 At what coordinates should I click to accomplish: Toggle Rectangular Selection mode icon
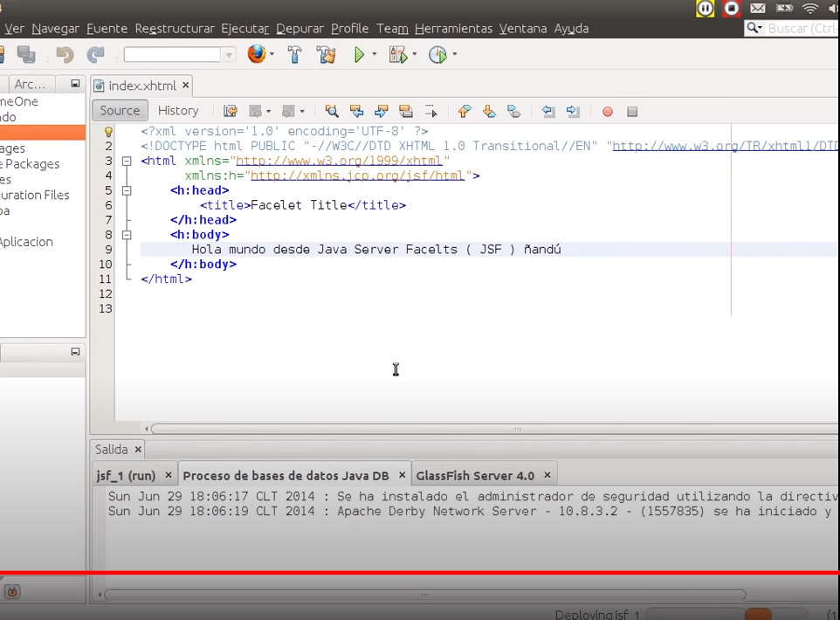point(430,111)
